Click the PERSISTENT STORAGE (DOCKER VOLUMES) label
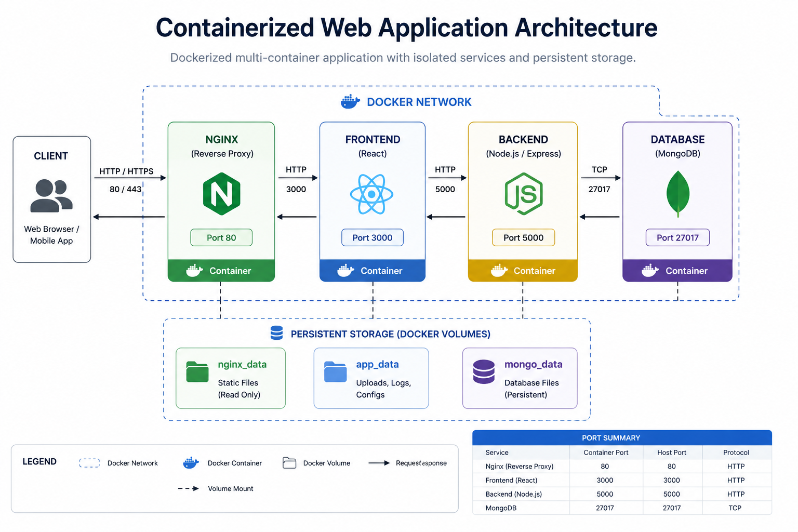The width and height of the screenshot is (798, 532). coord(391,334)
